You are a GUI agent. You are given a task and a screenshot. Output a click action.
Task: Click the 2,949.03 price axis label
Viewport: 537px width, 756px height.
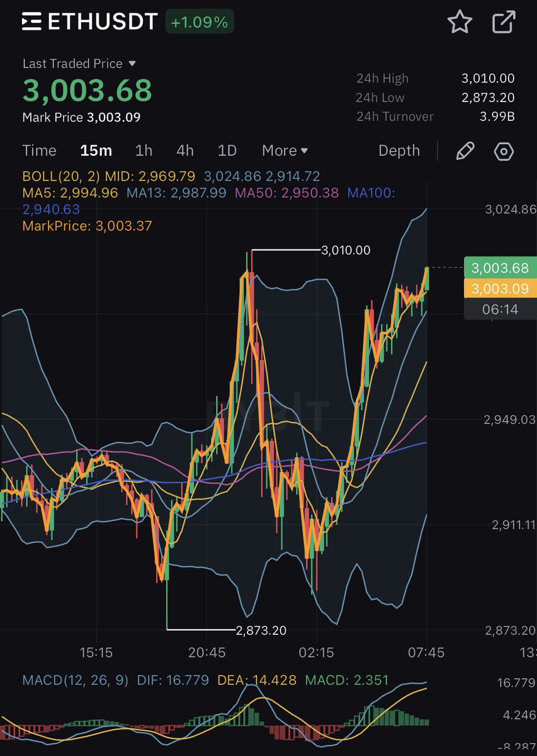coord(511,420)
